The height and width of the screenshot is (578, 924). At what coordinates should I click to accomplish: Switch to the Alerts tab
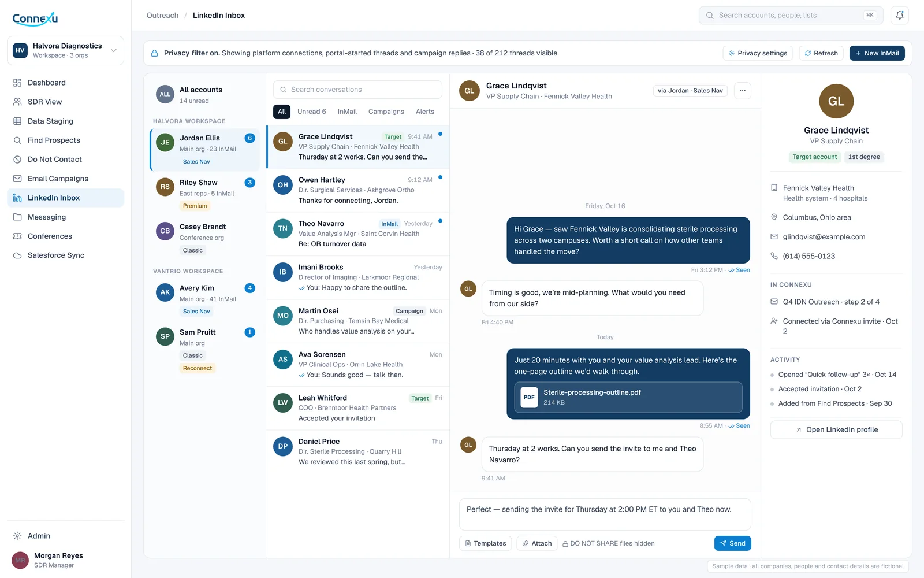click(425, 112)
